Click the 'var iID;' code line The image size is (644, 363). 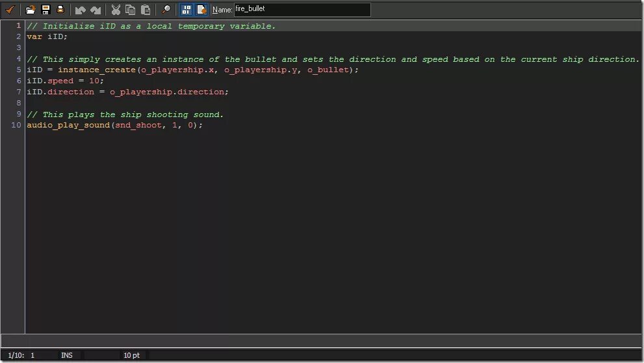point(47,36)
